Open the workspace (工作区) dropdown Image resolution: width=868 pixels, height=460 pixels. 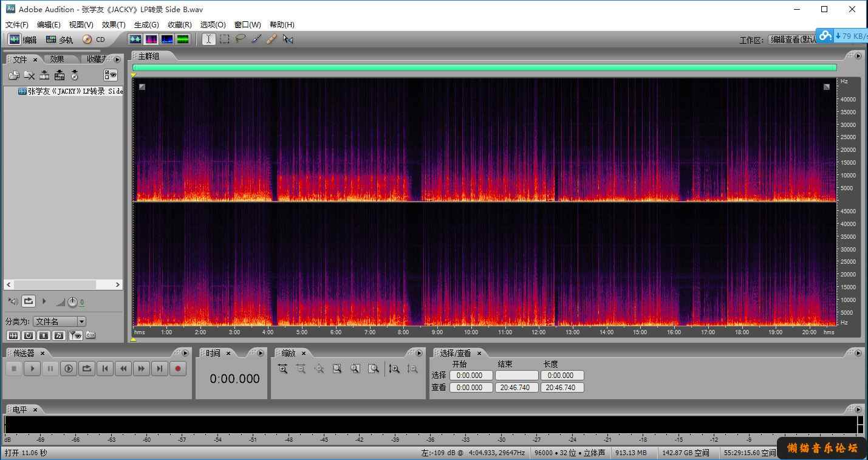pos(793,39)
